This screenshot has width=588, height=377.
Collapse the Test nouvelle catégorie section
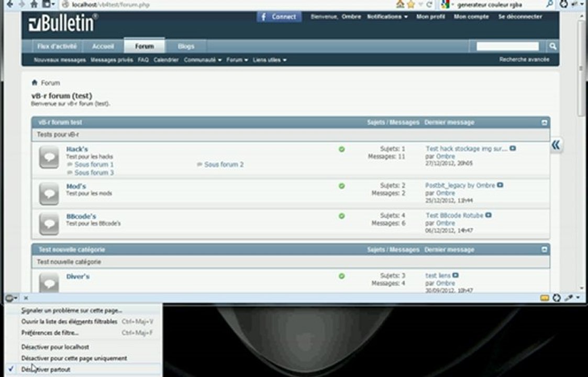(x=544, y=250)
